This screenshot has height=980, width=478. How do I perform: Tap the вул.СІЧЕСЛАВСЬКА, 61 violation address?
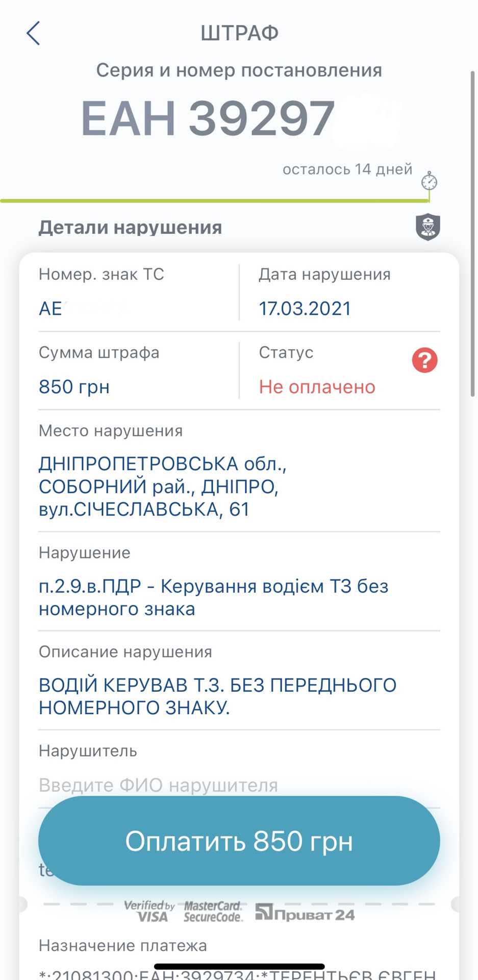[144, 509]
